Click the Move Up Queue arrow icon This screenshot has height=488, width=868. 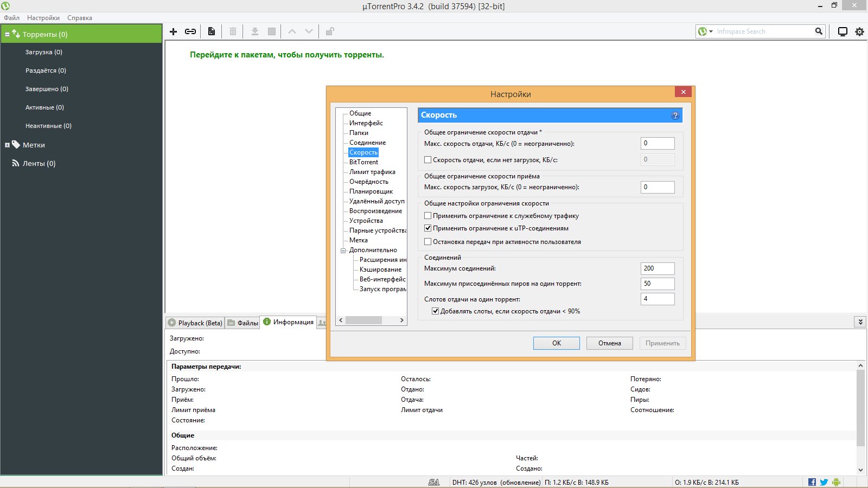click(x=292, y=31)
